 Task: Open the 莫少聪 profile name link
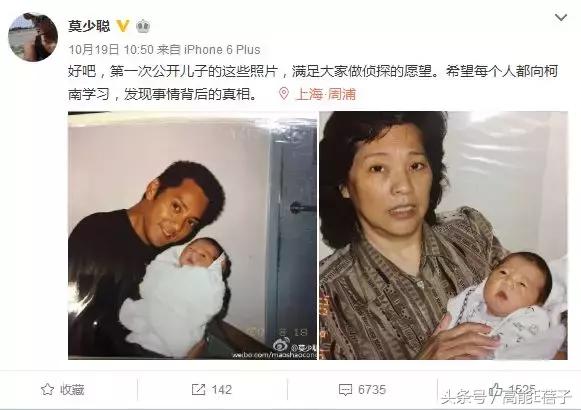(x=89, y=26)
